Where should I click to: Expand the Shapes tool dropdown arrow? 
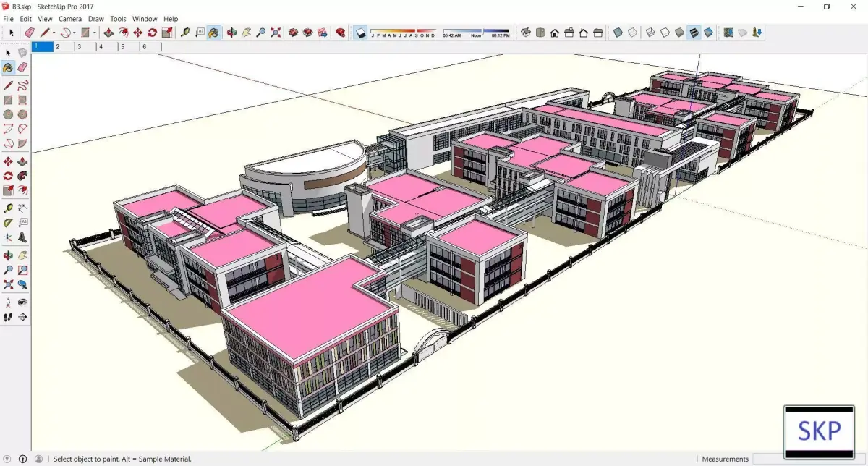[x=94, y=33]
